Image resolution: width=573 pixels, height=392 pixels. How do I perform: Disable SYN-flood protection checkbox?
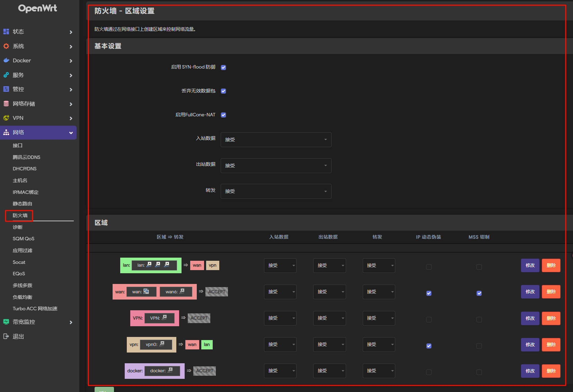tap(223, 68)
